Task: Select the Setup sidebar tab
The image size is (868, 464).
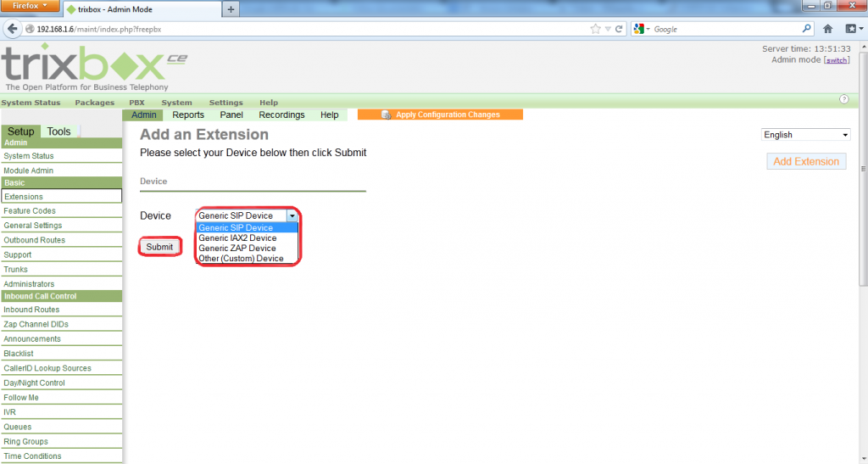Action: 21,131
